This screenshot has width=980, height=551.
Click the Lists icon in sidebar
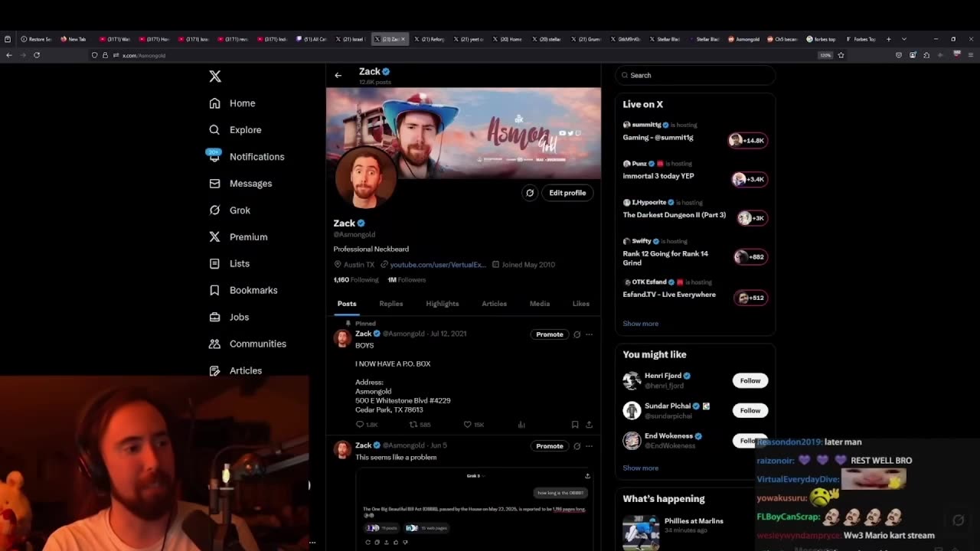pos(214,263)
